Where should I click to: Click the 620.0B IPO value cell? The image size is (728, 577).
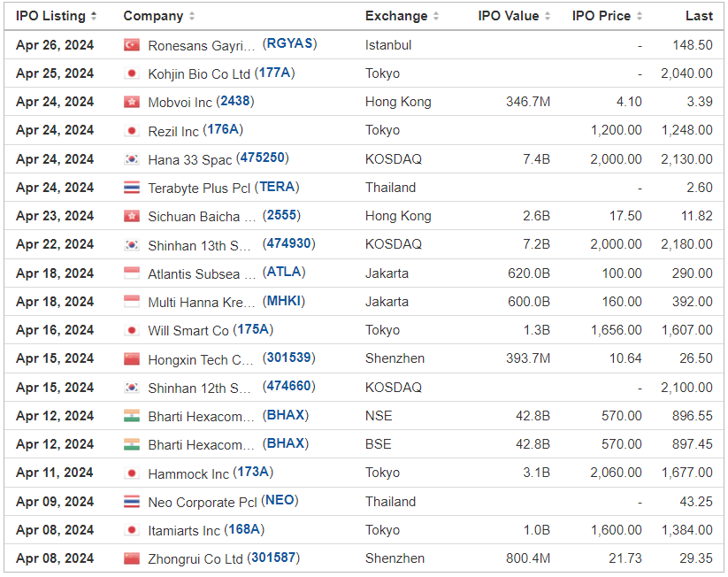coord(529,273)
